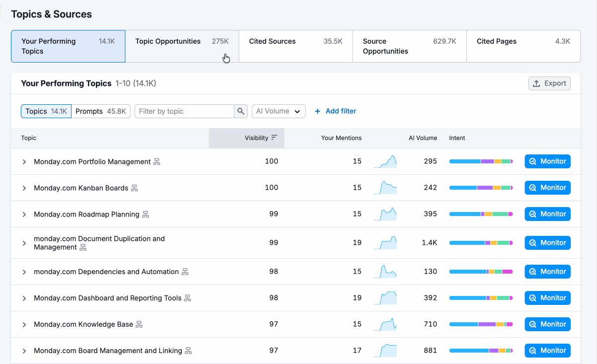Screen dimensions: 597x364
Task: Click hierarchy icon next to Monday.com Portfolio Management
Action: click(x=157, y=162)
